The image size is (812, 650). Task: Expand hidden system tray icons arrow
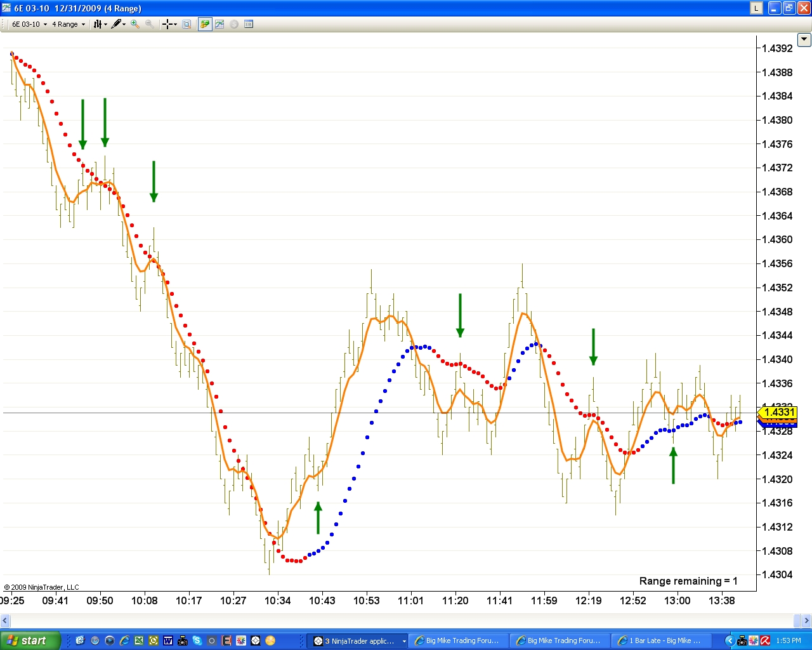point(730,640)
